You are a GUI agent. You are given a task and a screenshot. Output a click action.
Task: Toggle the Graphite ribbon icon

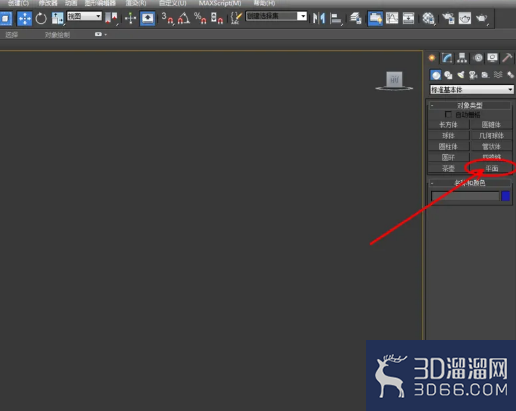(x=375, y=18)
